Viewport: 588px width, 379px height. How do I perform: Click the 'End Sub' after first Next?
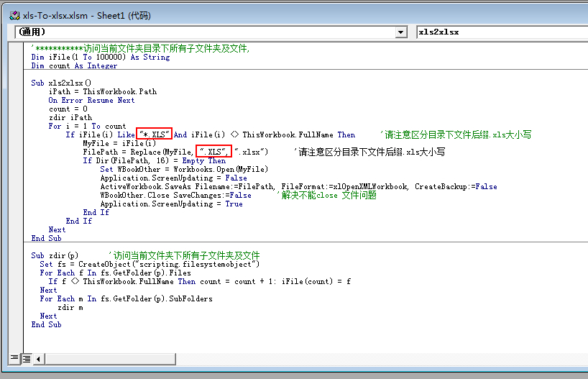pyautogui.click(x=46, y=238)
